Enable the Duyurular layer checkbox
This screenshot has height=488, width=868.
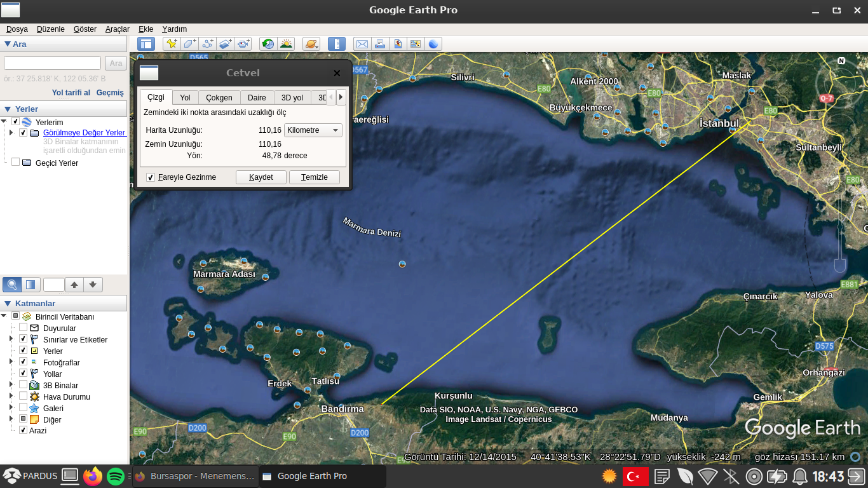tap(23, 327)
